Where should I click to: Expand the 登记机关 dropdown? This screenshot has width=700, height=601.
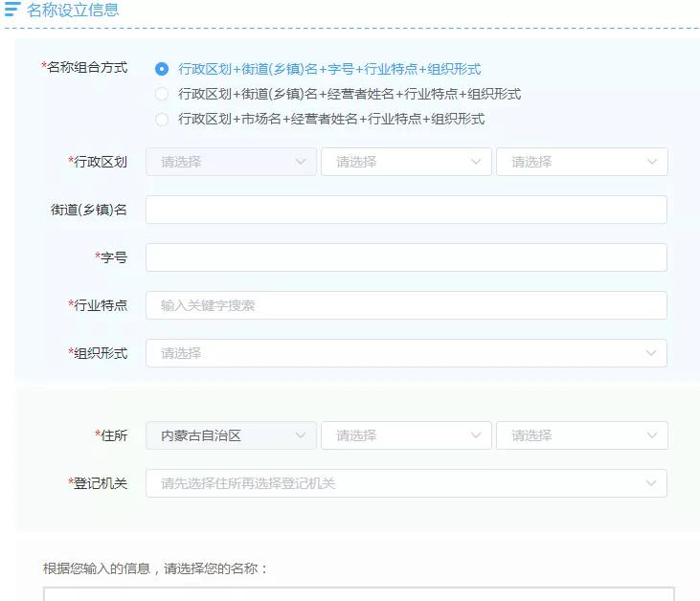click(x=406, y=483)
